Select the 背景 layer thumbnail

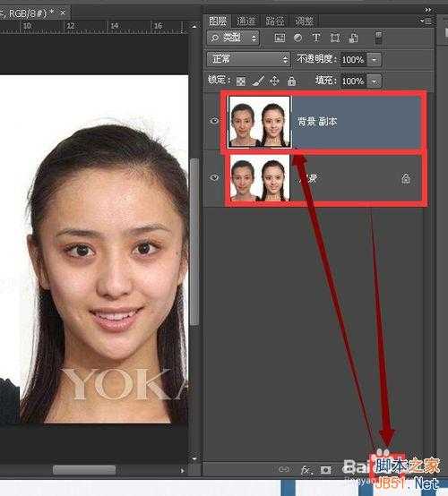259,178
